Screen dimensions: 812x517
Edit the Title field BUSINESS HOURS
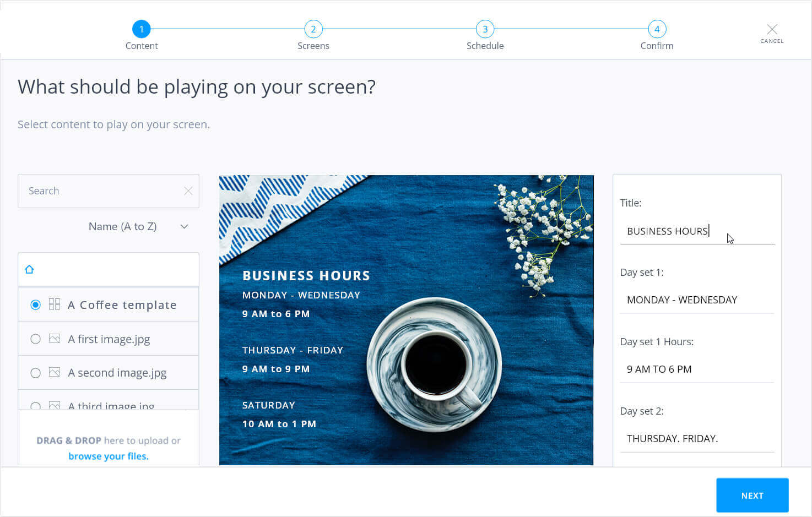(697, 231)
